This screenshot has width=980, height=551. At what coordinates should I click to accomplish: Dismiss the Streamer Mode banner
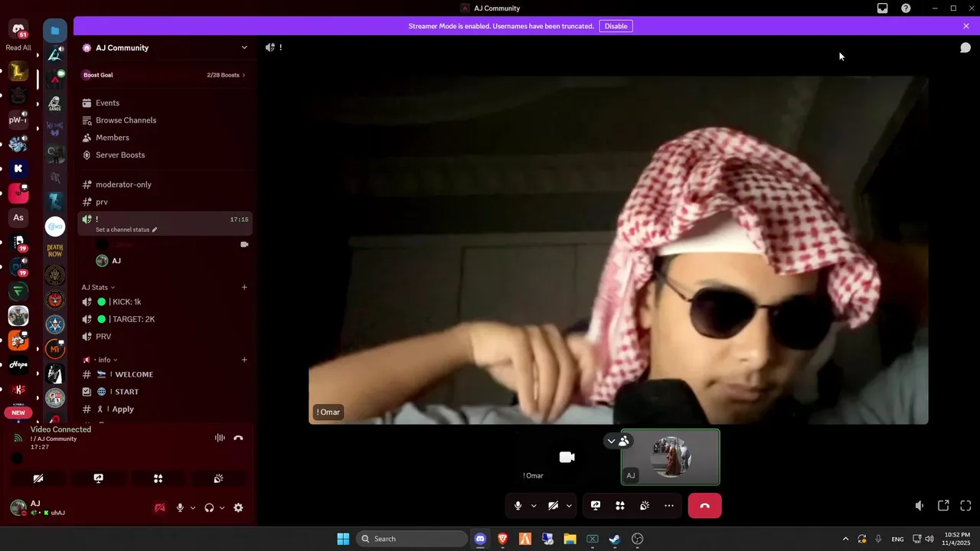click(x=966, y=26)
